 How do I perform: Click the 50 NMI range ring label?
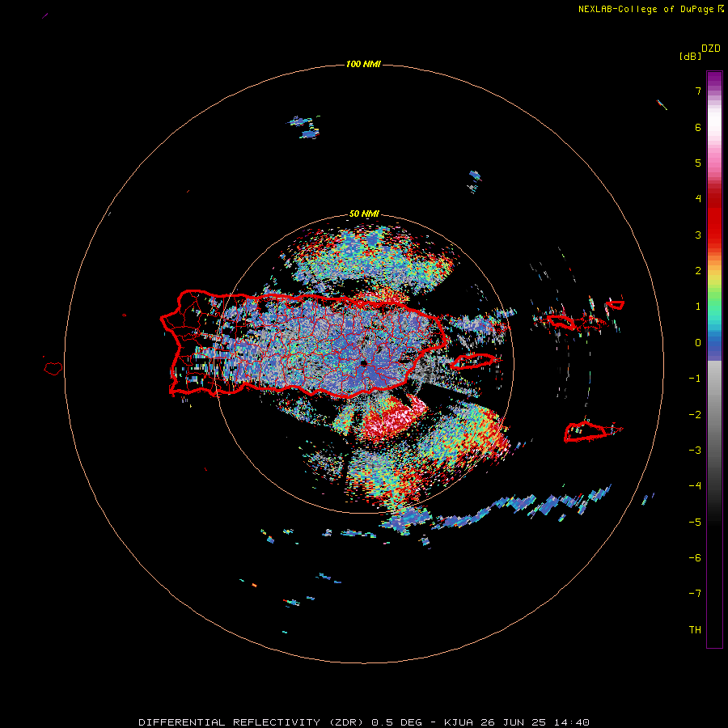click(364, 214)
